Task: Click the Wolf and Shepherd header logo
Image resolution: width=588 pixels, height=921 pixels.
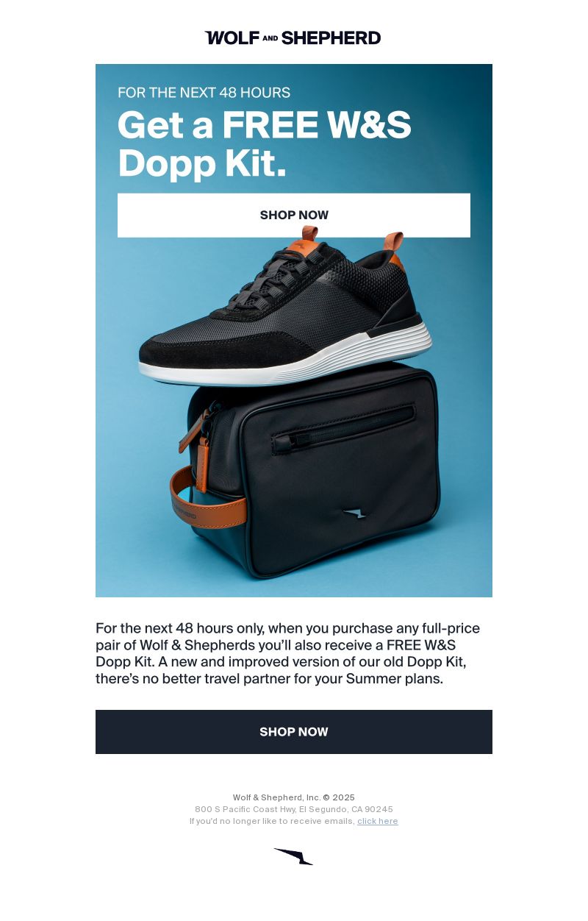Action: (x=293, y=38)
